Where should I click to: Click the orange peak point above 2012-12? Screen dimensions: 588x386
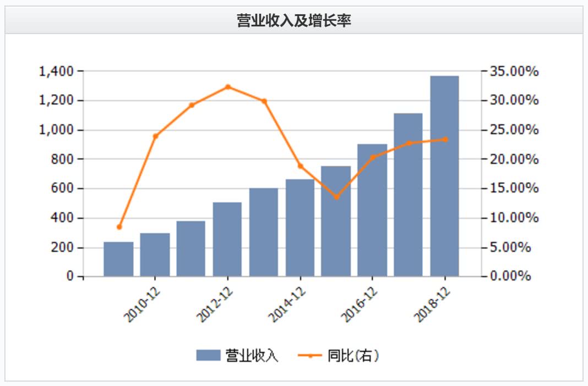pyautogui.click(x=227, y=87)
